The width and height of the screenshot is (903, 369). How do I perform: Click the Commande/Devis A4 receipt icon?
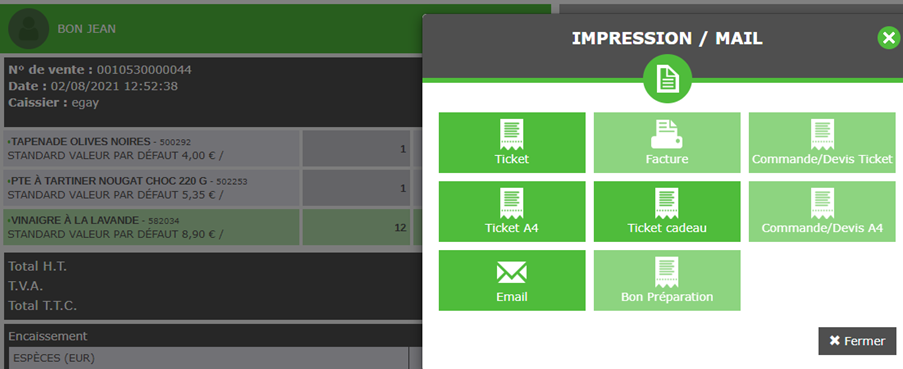(x=822, y=203)
